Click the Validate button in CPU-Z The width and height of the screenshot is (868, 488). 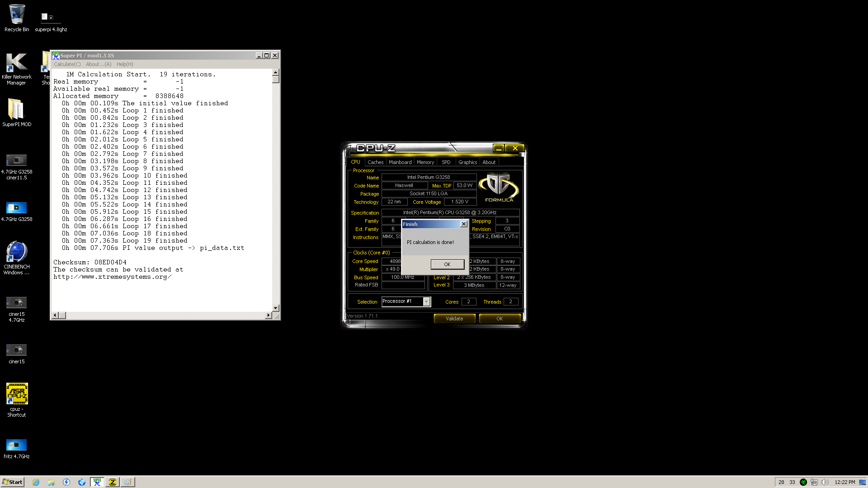coord(454,319)
